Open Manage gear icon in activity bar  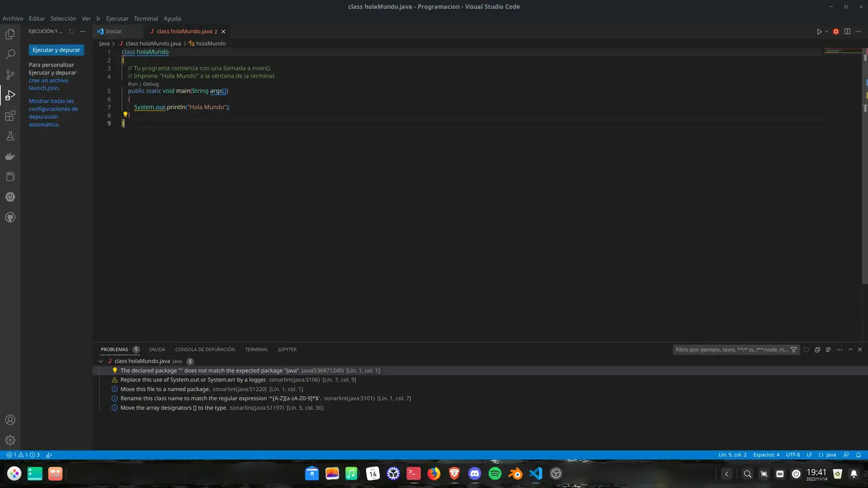pyautogui.click(x=10, y=441)
